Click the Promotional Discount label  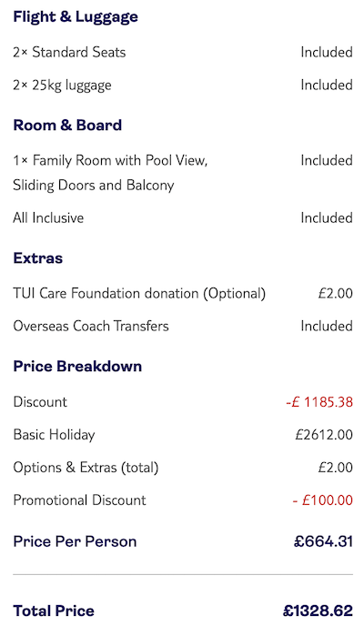tap(79, 500)
